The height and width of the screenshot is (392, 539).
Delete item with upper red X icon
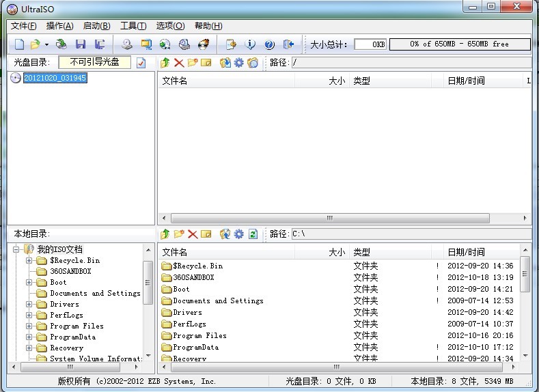click(x=179, y=63)
